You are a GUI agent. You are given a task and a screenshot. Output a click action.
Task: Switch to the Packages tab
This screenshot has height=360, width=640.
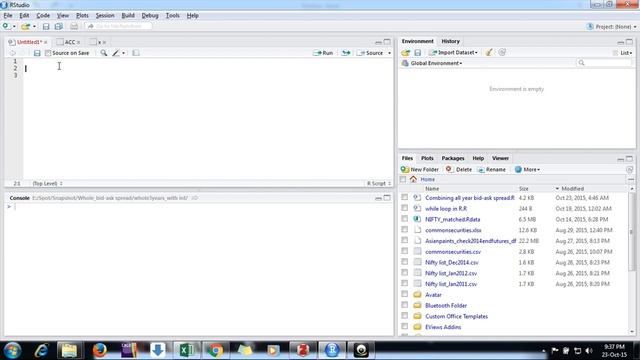coord(453,158)
